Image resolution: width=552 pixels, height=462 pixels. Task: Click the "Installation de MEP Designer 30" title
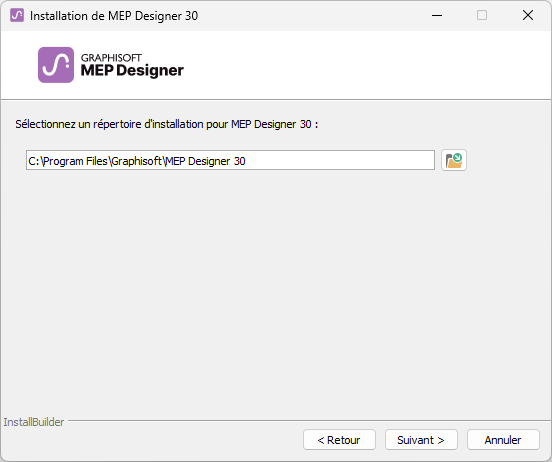coord(114,16)
